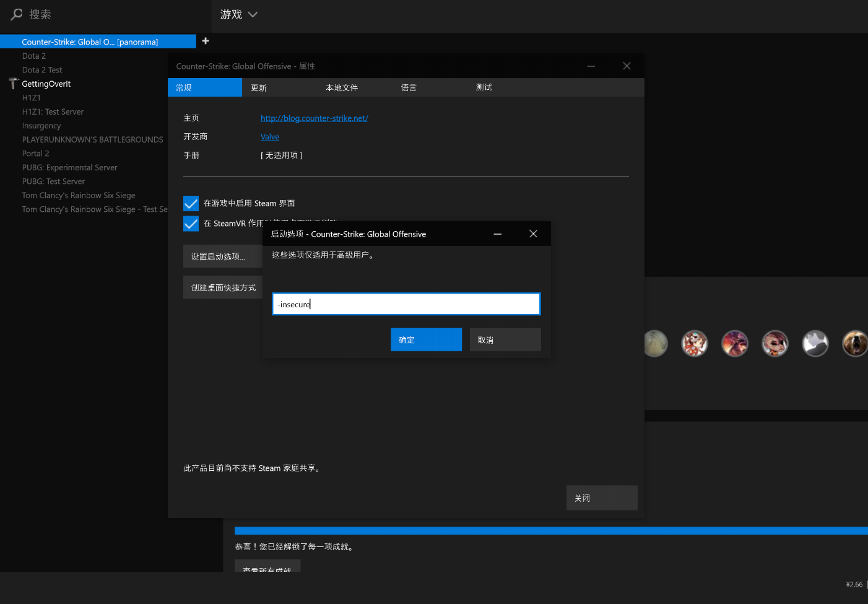This screenshot has width=868, height=604.
Task: Select Counter-Strike: Global Offensive in library list
Action: pyautogui.click(x=98, y=42)
